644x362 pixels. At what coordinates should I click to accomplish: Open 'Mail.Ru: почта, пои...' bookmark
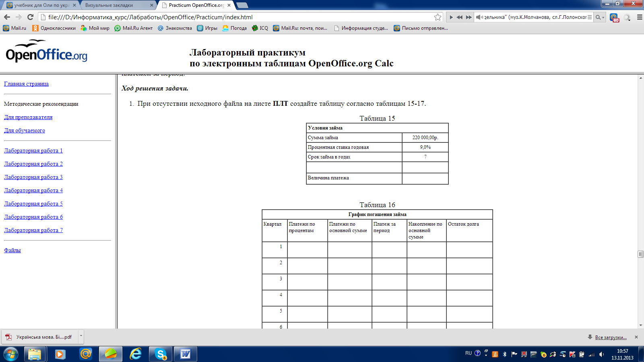(x=300, y=28)
